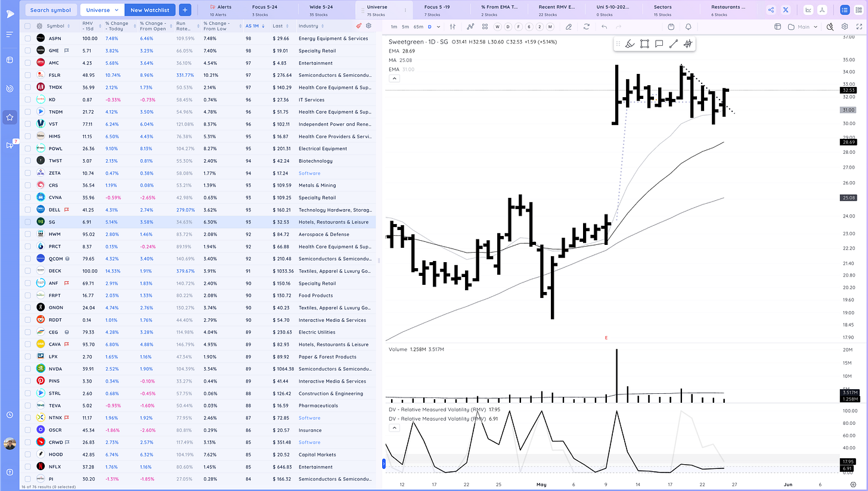Open the Restaurants watchlist tab
Image resolution: width=868 pixels, height=491 pixels.
click(x=728, y=10)
